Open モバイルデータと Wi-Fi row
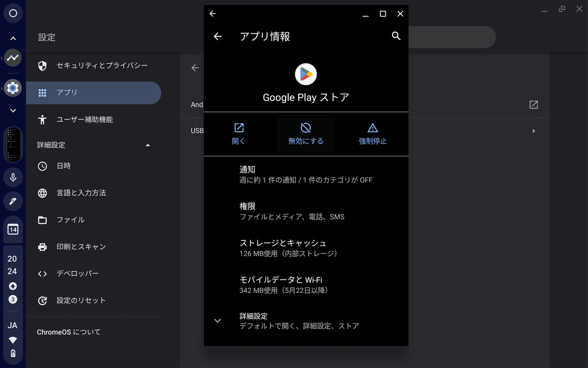588x368 pixels. click(306, 285)
